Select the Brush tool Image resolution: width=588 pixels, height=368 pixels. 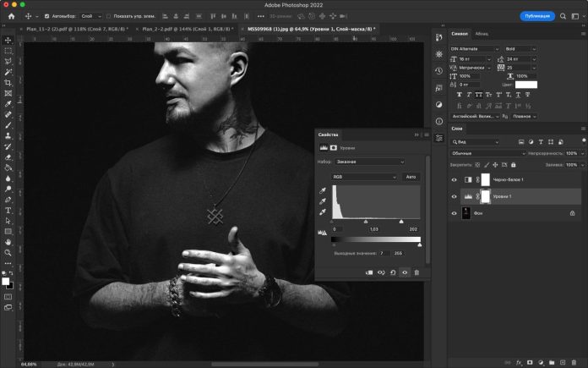coord(8,125)
